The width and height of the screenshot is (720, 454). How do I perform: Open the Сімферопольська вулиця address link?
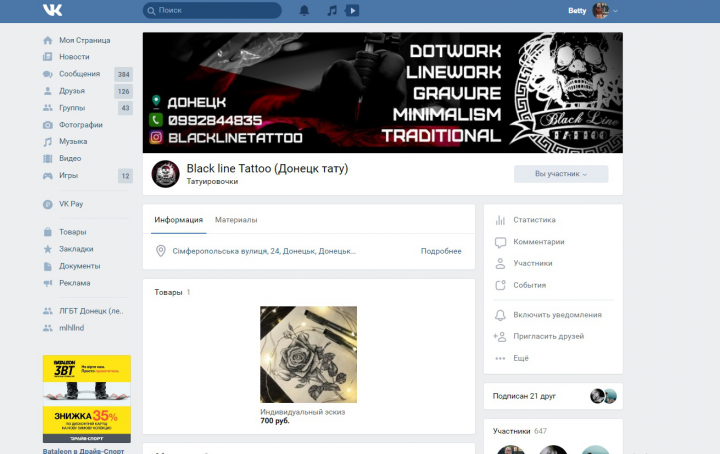point(264,251)
